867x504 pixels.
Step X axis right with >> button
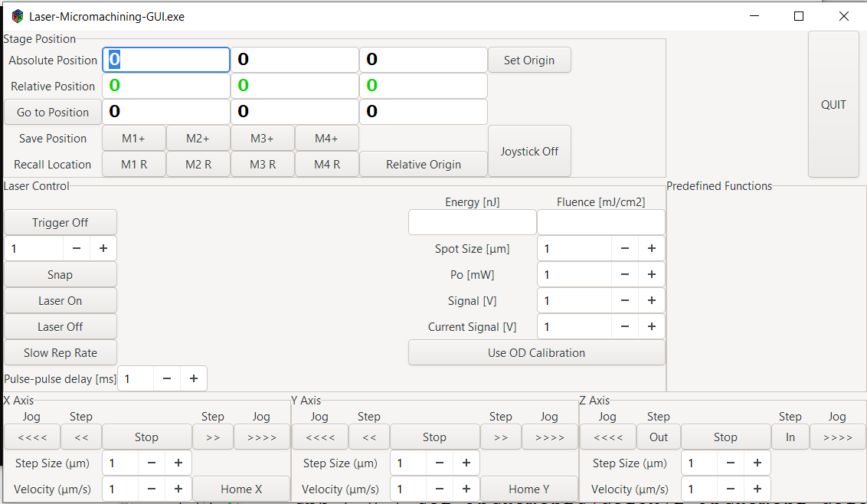click(x=212, y=437)
